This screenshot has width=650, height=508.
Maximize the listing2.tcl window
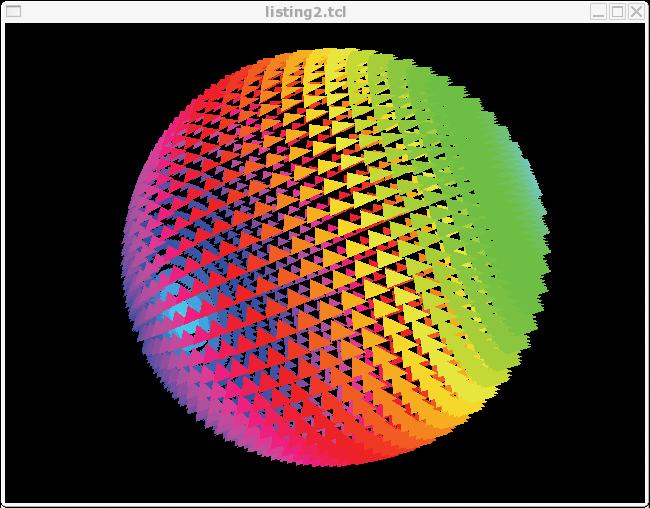click(x=618, y=12)
